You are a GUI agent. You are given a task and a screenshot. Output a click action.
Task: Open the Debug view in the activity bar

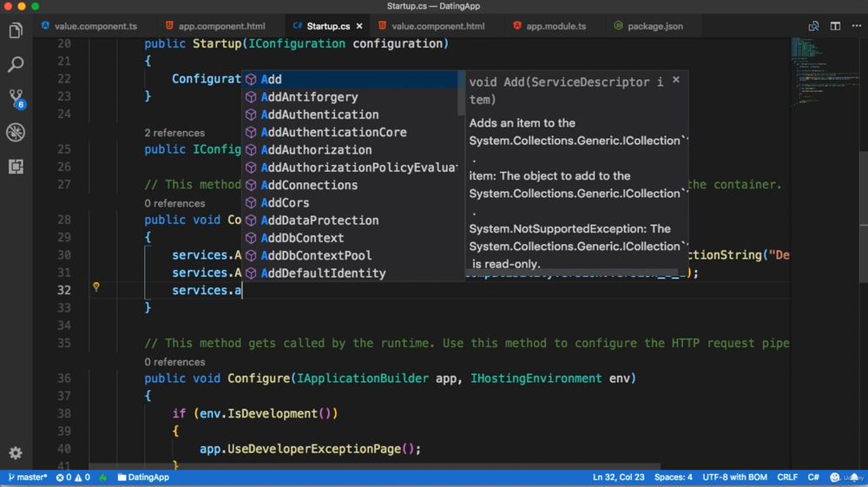tap(16, 132)
